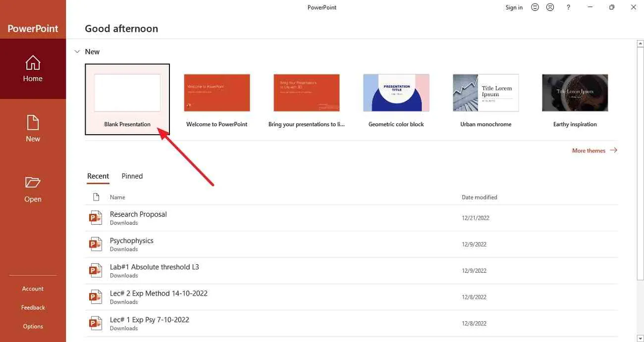Open Lec# 1 Exp Psy 7-10-2022 name
Screen dimensions: 644x342
point(150,320)
